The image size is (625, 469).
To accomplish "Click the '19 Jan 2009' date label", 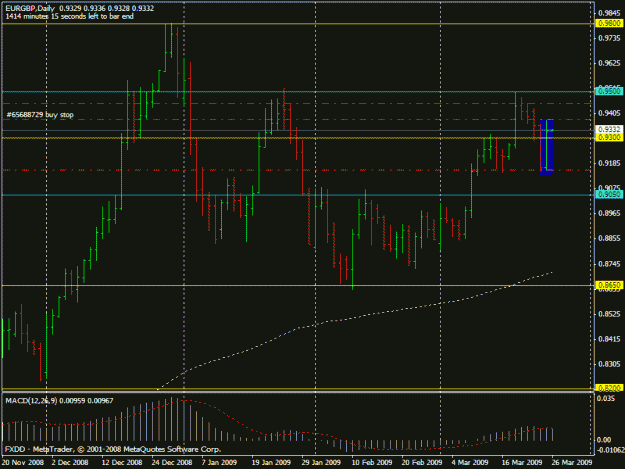I will pyautogui.click(x=271, y=462).
